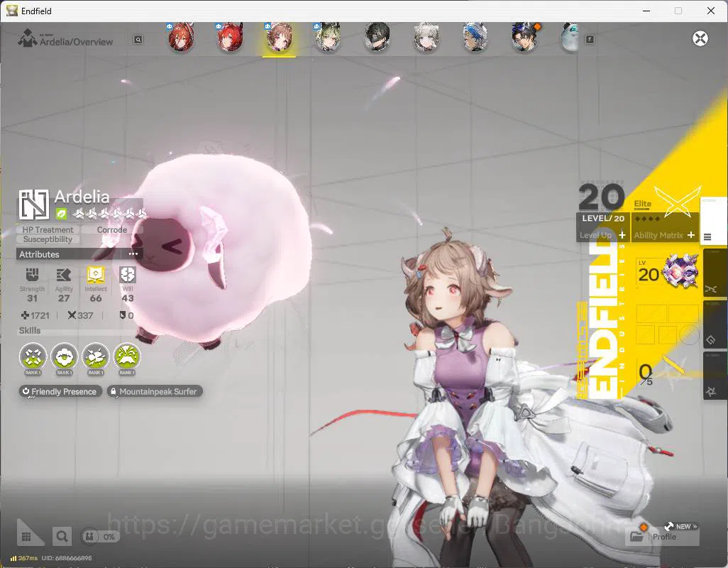Open the equipped LV 20 weapon
This screenshot has width=728, height=568.
click(668, 272)
